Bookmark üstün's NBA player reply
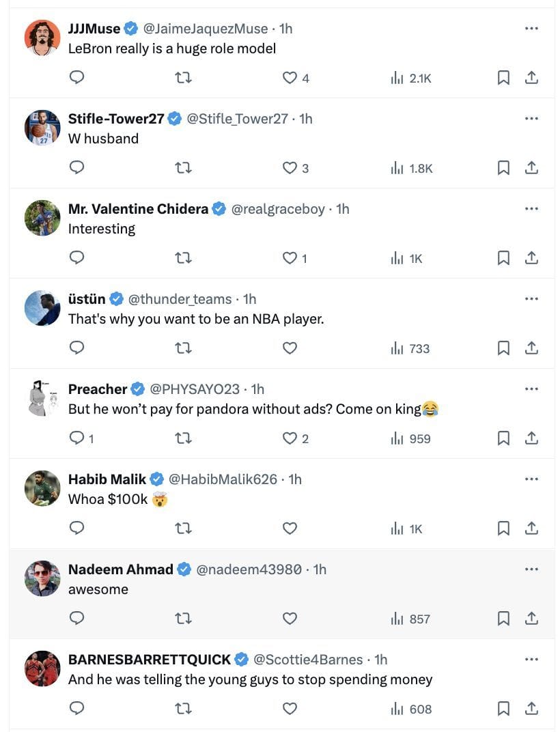Viewport: 560px width, 732px height. (503, 348)
